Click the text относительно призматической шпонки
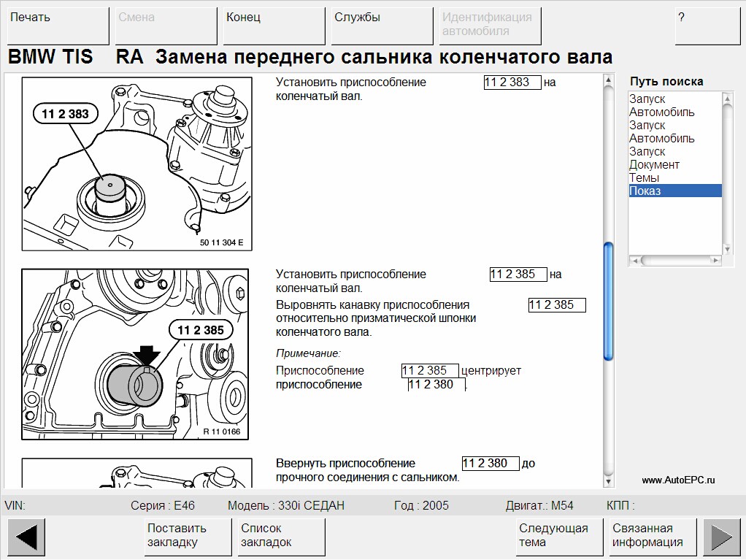This screenshot has width=746, height=560. (376, 318)
